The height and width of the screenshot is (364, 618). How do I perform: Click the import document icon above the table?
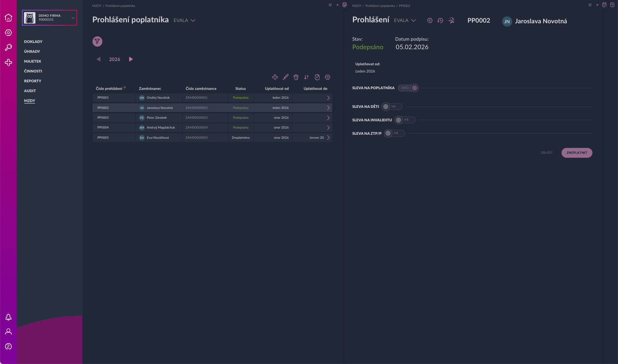pyautogui.click(x=317, y=77)
